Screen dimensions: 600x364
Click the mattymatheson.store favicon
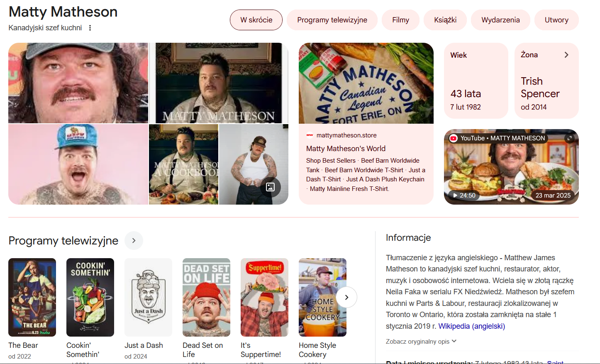click(x=310, y=135)
